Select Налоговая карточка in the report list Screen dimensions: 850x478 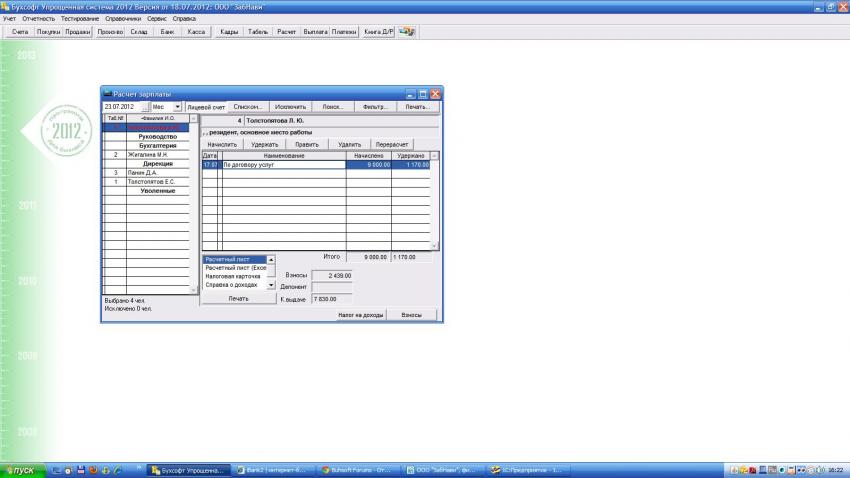click(x=233, y=276)
